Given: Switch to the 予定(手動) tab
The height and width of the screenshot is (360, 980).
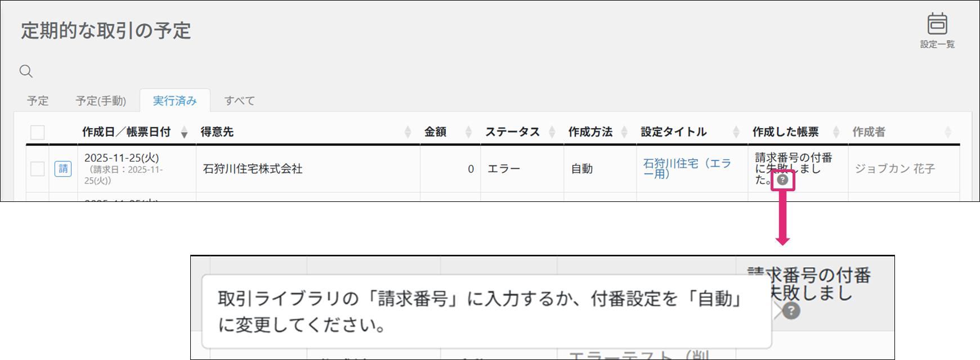Looking at the screenshot, I should tap(101, 101).
